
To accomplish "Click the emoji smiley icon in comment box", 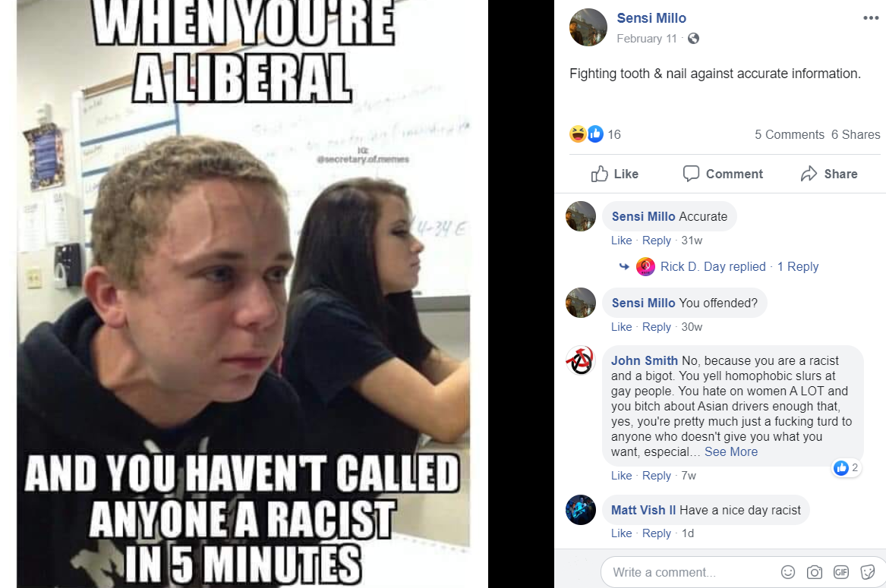I will [787, 572].
